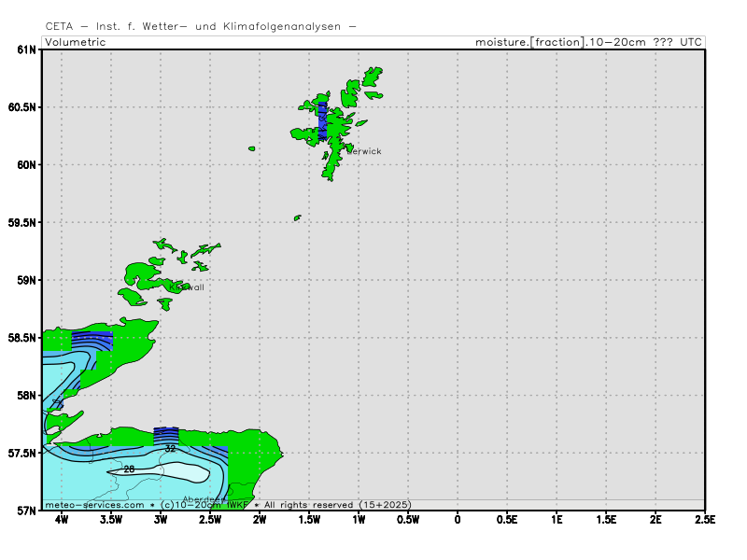Pick the blue hatched patch near 58.5N

[92, 341]
